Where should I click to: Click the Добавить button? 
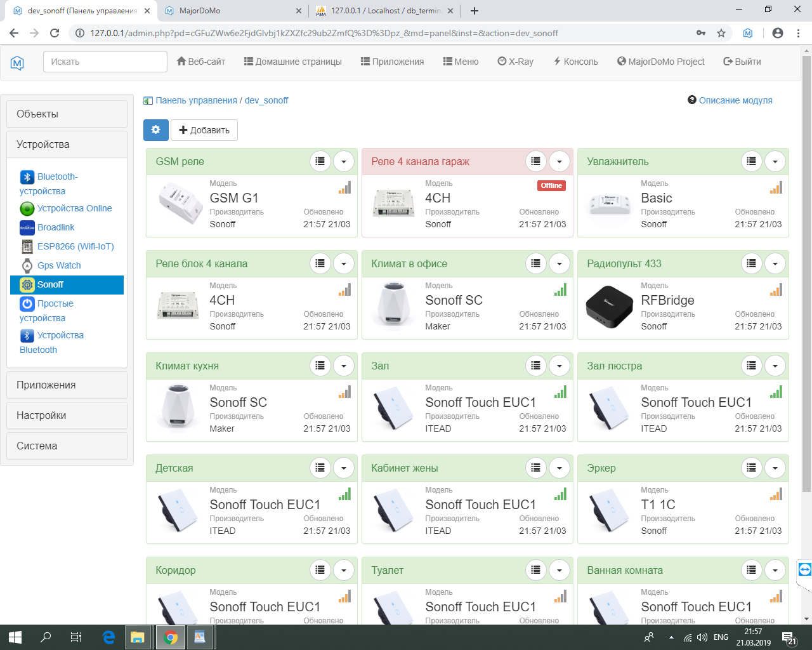pyautogui.click(x=204, y=130)
